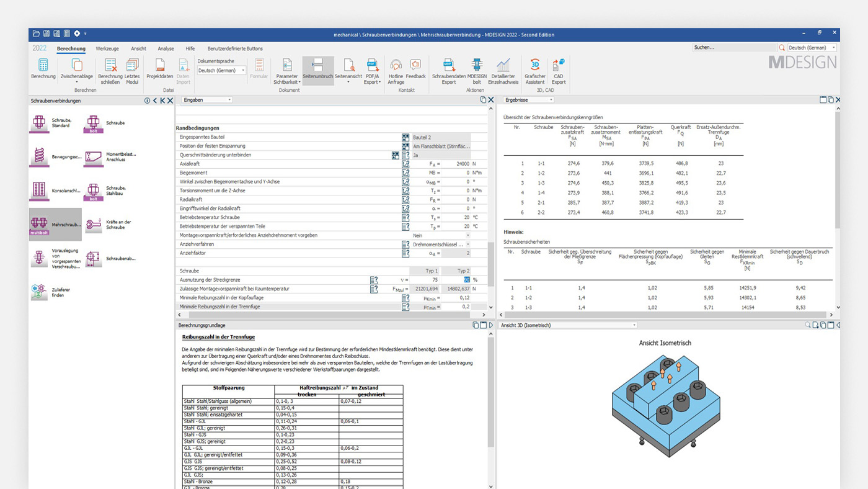Viewport: 868px width, 489px height.
Task: Click the Biegemoment MB value field
Action: (x=456, y=173)
